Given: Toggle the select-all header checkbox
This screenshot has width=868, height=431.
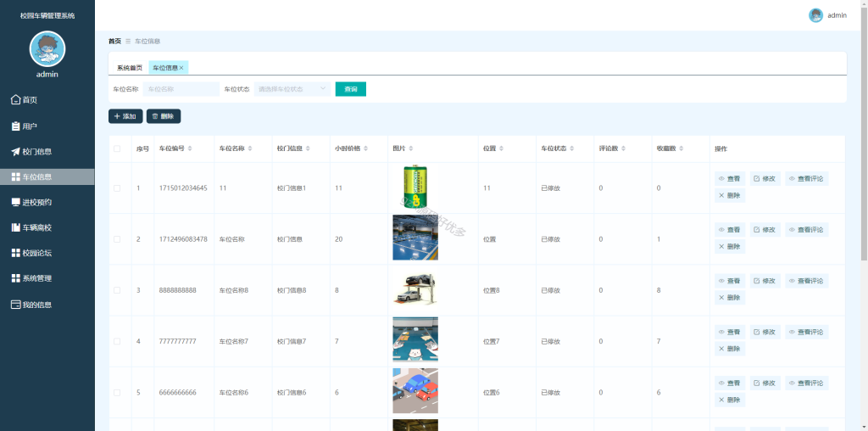Looking at the screenshot, I should point(117,148).
